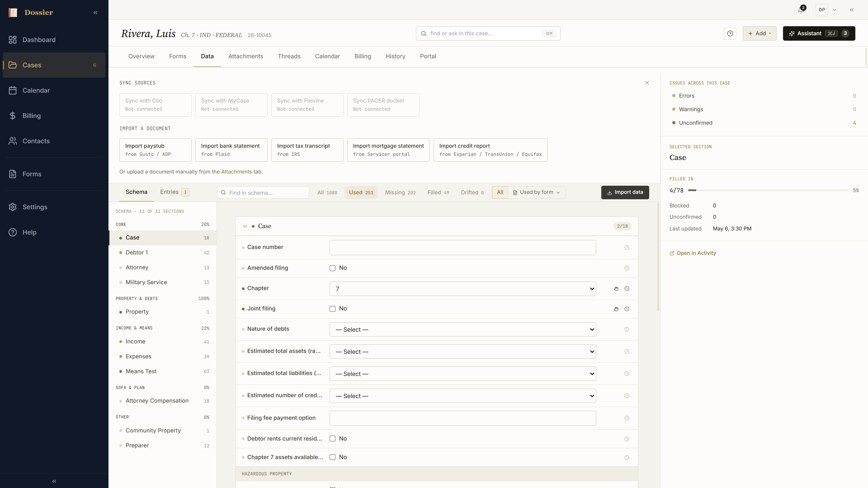The height and width of the screenshot is (488, 868).
Task: Open Billing in left sidebar
Action: pyautogui.click(x=54, y=115)
